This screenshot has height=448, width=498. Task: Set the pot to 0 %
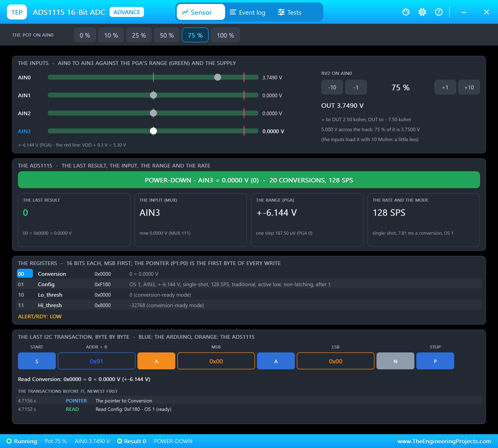coord(85,35)
